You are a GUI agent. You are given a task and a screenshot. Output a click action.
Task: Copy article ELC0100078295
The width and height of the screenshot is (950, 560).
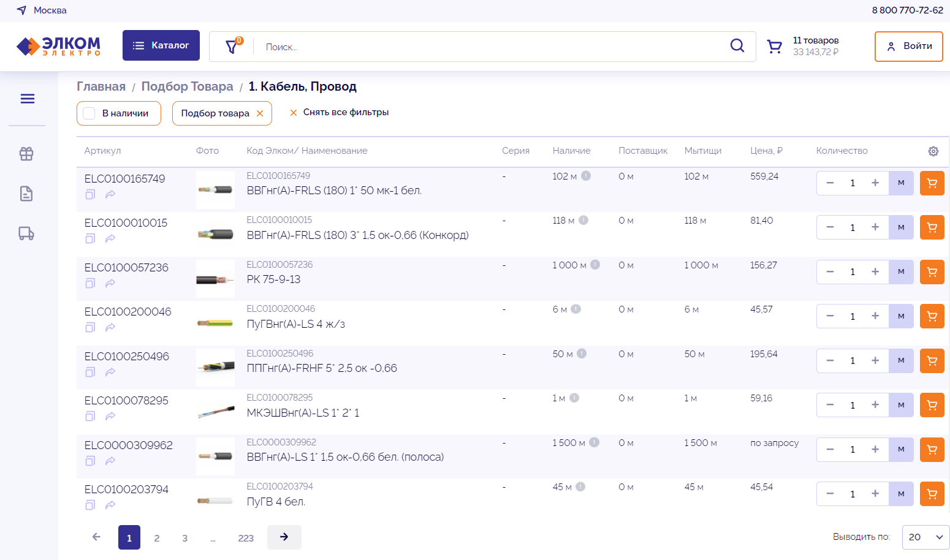pos(90,416)
